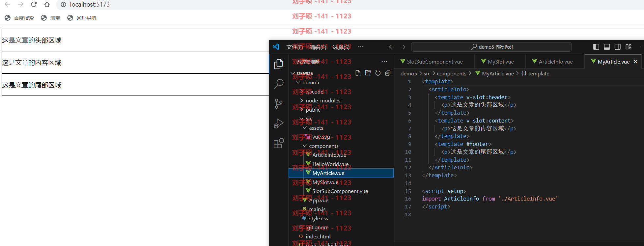
Task: Refresh the explorer file tree
Action: 378,73
